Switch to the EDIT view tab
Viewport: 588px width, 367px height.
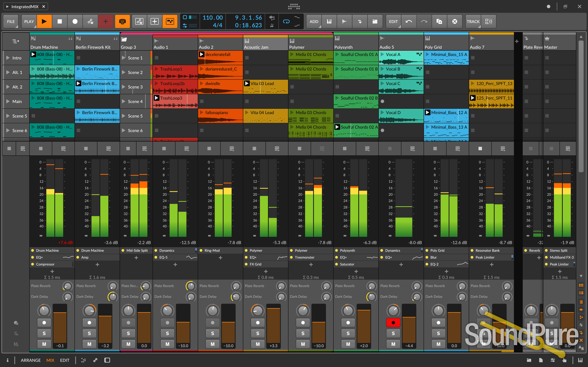pyautogui.click(x=65, y=360)
